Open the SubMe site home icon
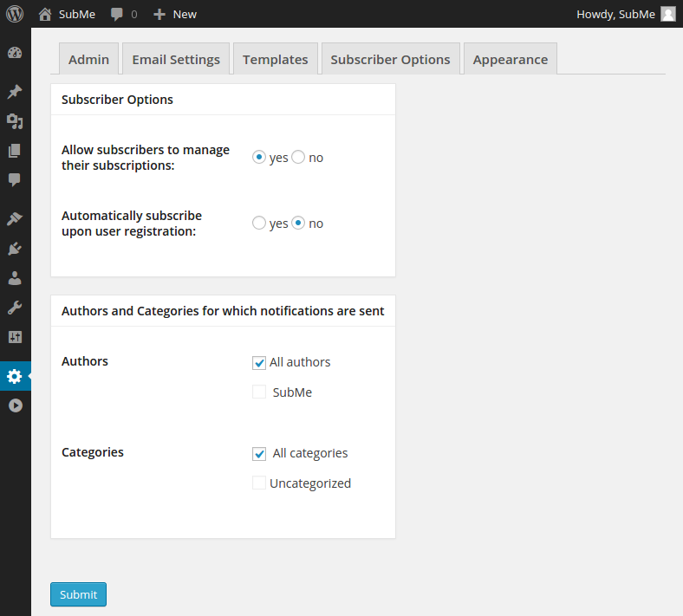The height and width of the screenshot is (616, 683). point(45,15)
